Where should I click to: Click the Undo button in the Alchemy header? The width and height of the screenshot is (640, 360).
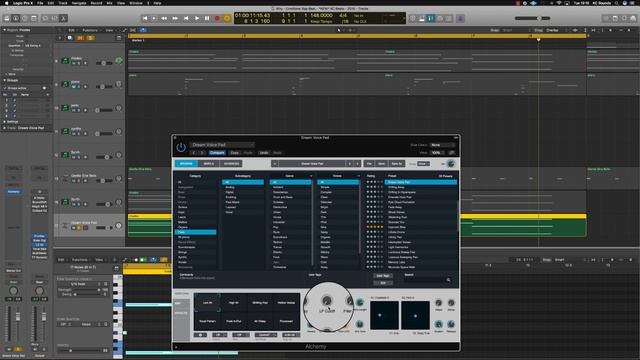264,153
